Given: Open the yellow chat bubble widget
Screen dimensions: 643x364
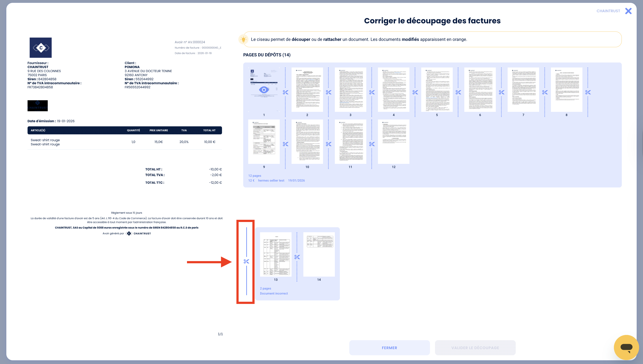Looking at the screenshot, I should pyautogui.click(x=626, y=347).
